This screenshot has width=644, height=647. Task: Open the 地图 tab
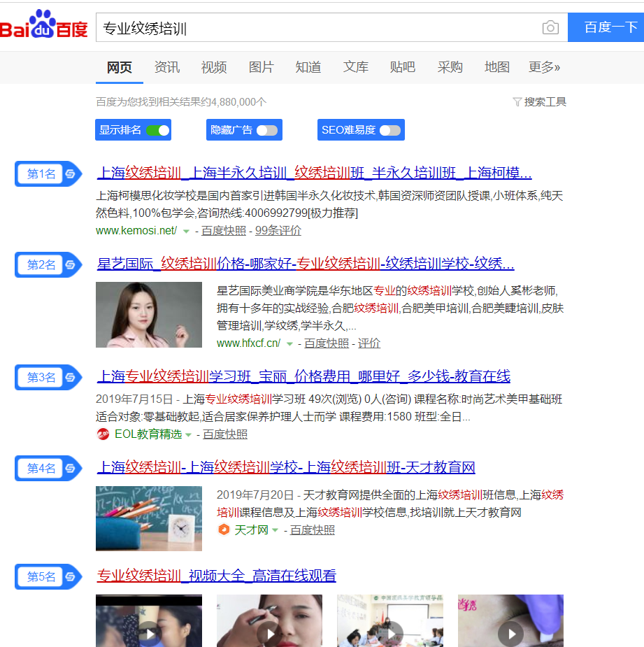(x=497, y=67)
